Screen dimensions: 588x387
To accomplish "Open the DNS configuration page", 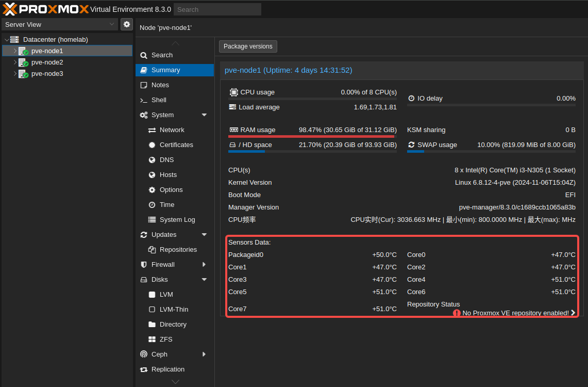I will tap(165, 159).
